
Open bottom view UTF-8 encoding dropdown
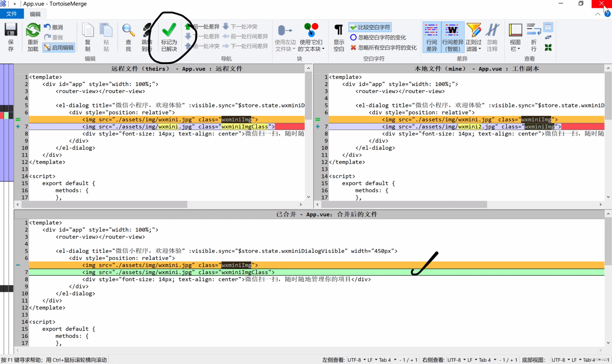560,360
